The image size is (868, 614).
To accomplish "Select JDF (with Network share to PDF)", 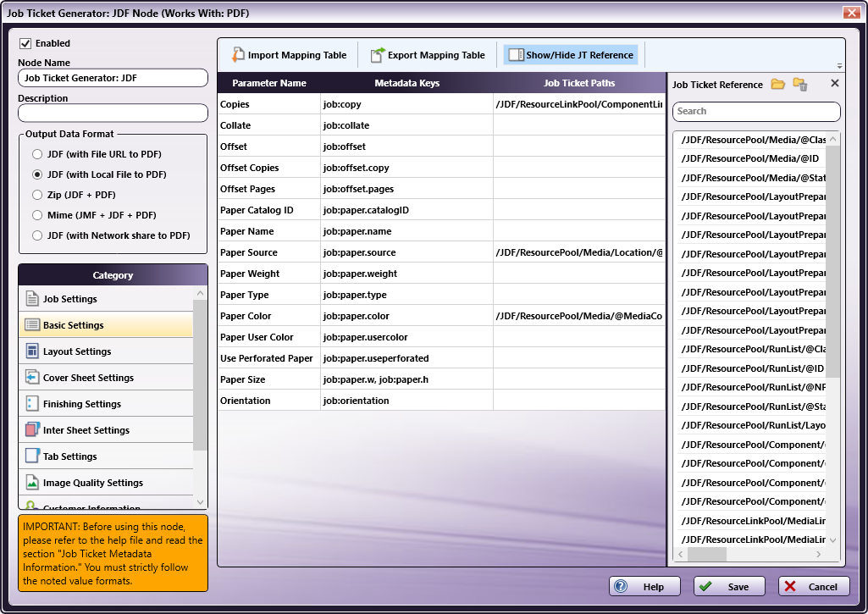I will (x=37, y=235).
